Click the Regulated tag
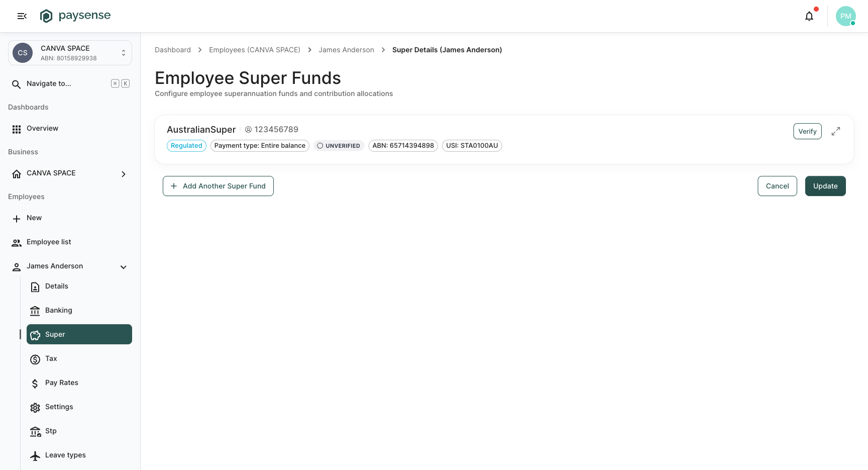The image size is (868, 470). coord(186,146)
